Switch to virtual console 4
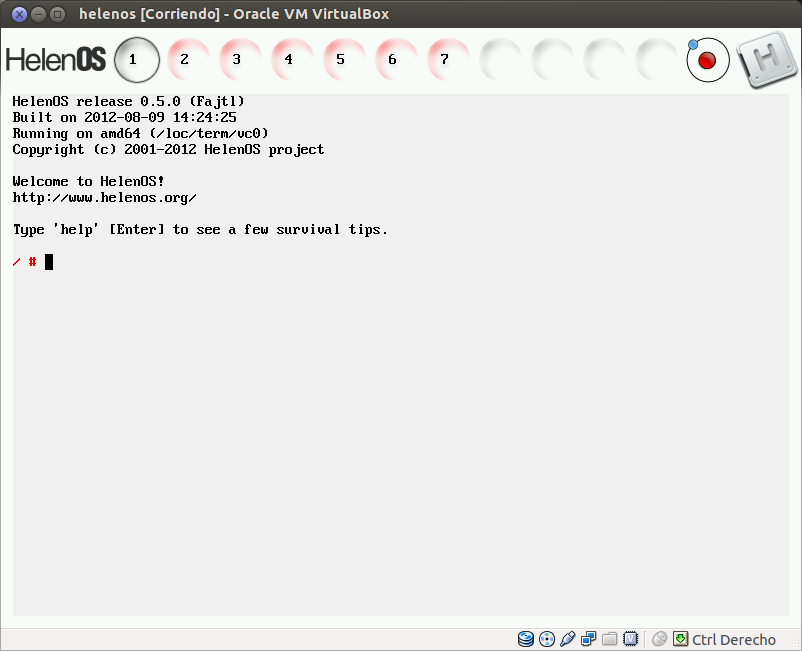Image resolution: width=802 pixels, height=651 pixels. pyautogui.click(x=290, y=59)
